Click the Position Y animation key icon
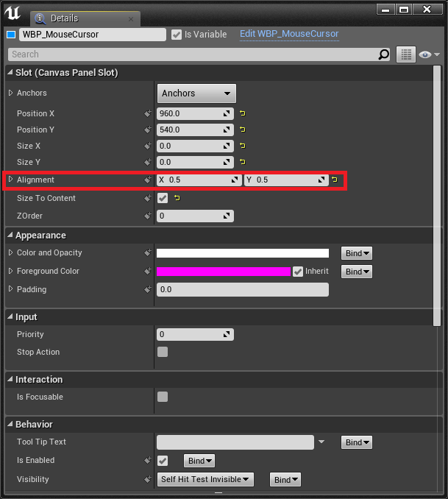 (x=148, y=130)
